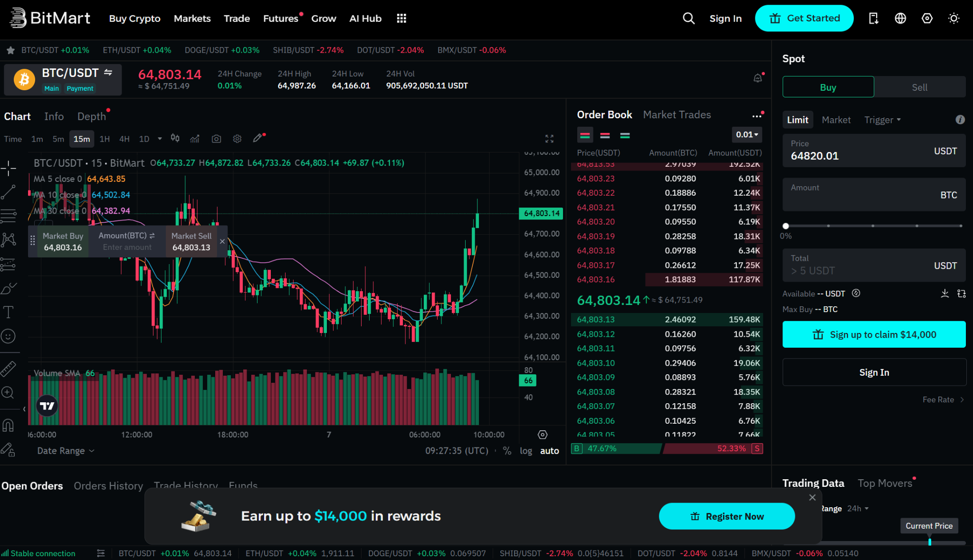The image size is (973, 560).
Task: Open header preferences hexagon settings icon
Action: [927, 19]
